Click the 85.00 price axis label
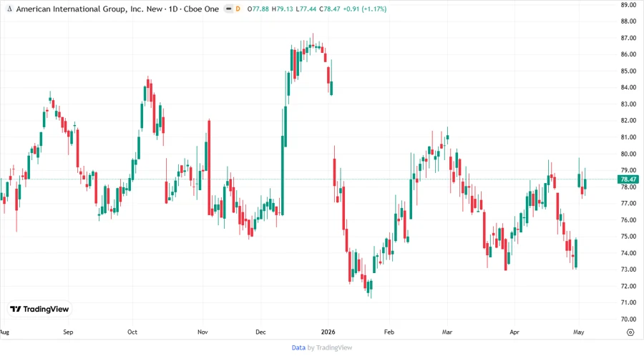Image resolution: width=644 pixels, height=356 pixels. [628, 71]
